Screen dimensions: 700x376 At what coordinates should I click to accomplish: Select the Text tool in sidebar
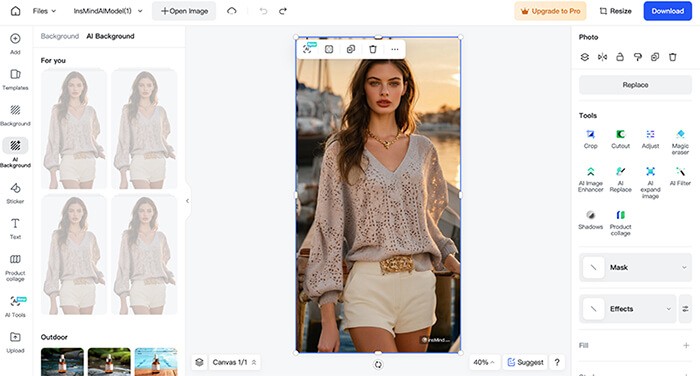[x=15, y=229]
